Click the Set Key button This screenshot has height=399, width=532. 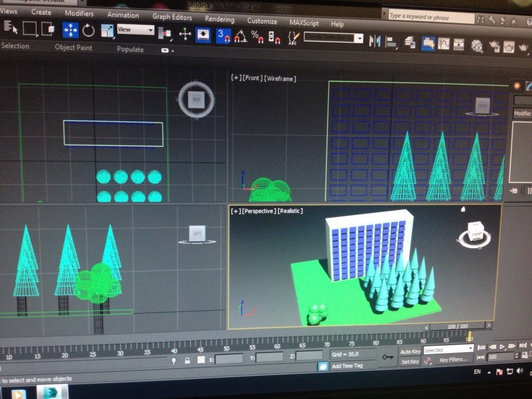pos(410,361)
